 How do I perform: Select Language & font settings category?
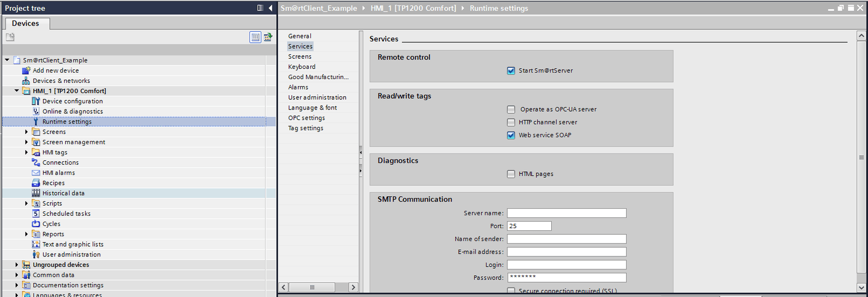point(312,108)
